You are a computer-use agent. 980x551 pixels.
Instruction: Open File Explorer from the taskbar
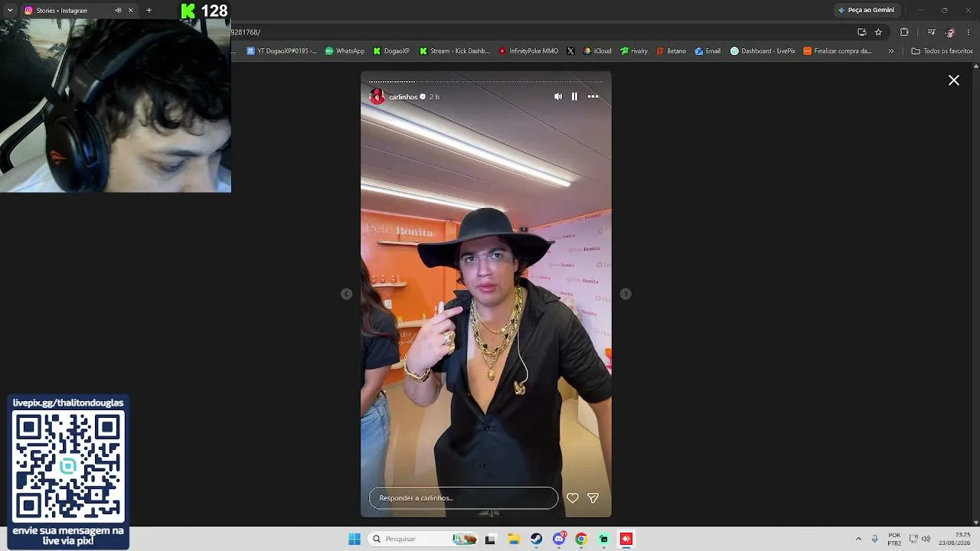click(514, 539)
